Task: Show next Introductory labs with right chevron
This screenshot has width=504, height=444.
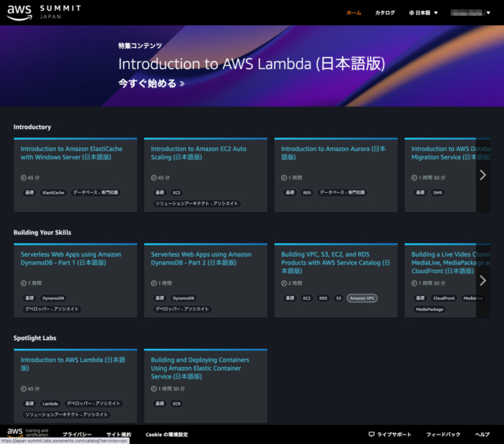Action: 483,175
